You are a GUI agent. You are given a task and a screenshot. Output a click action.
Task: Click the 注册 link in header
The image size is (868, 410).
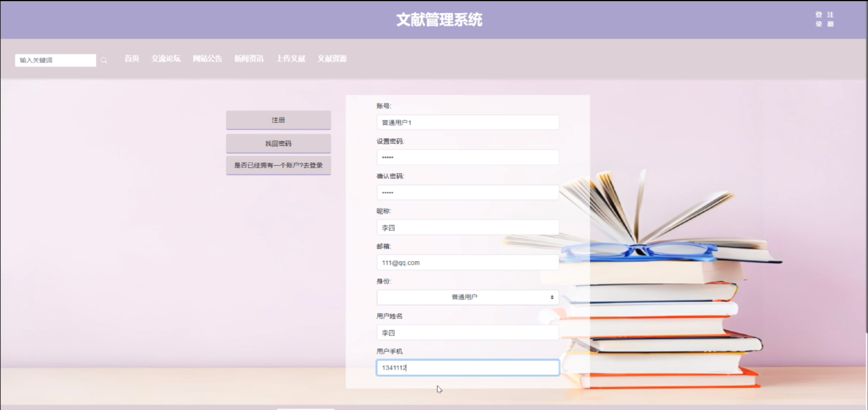pyautogui.click(x=830, y=19)
